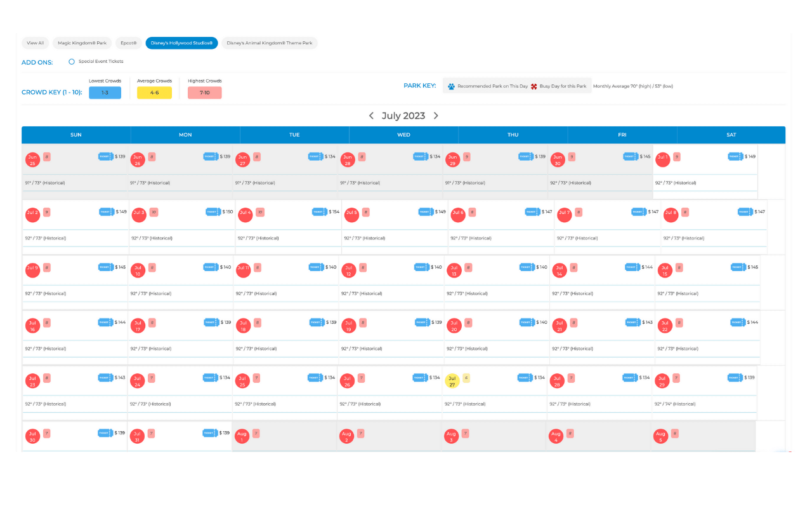
Task: Open the ticket icon on Jul 31
Action: point(211,432)
